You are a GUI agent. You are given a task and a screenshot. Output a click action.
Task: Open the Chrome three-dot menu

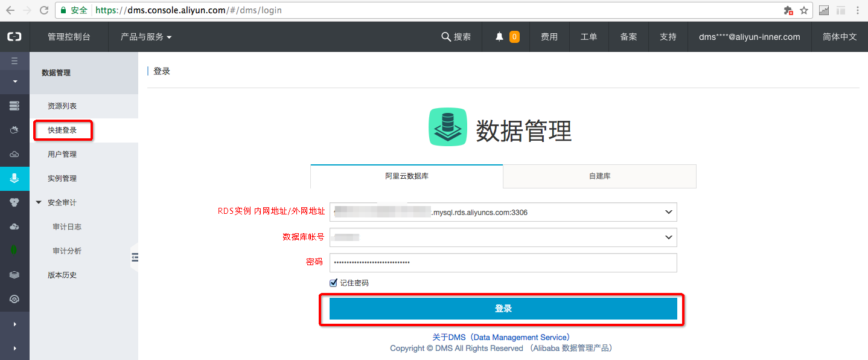[858, 10]
